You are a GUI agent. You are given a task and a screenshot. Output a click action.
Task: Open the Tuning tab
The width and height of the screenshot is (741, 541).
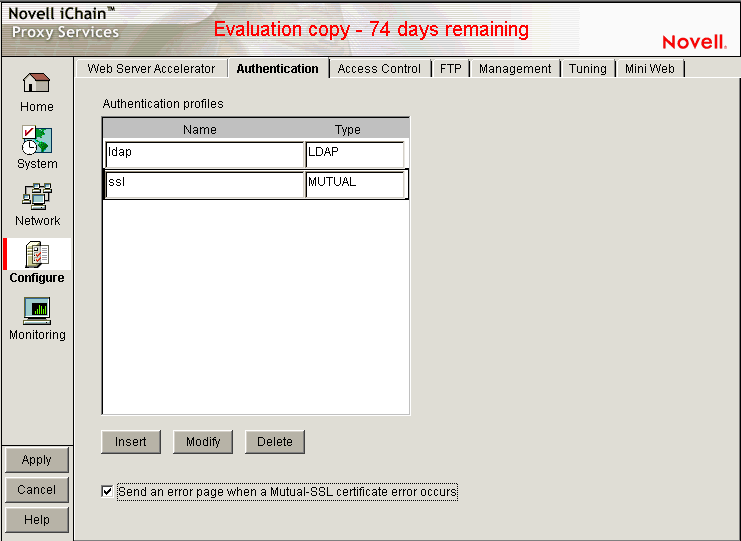coord(587,69)
